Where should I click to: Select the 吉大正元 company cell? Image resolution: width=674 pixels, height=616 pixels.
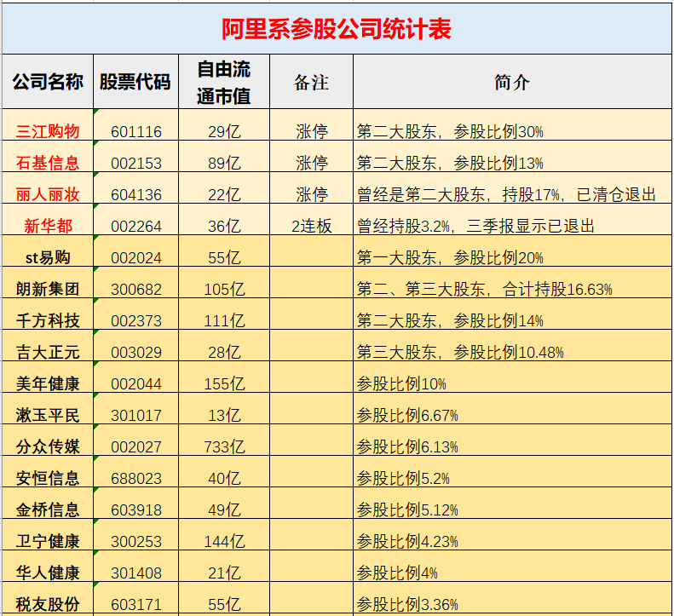(x=48, y=345)
